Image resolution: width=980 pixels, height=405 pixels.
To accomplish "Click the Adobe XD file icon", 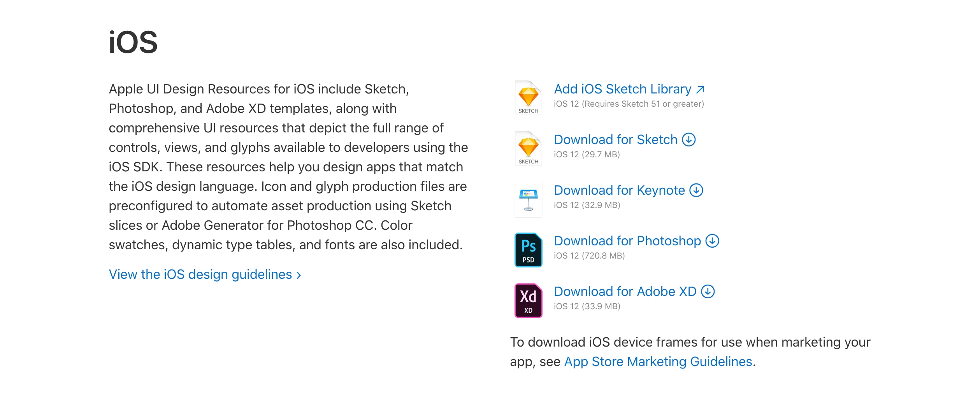I will click(x=528, y=300).
